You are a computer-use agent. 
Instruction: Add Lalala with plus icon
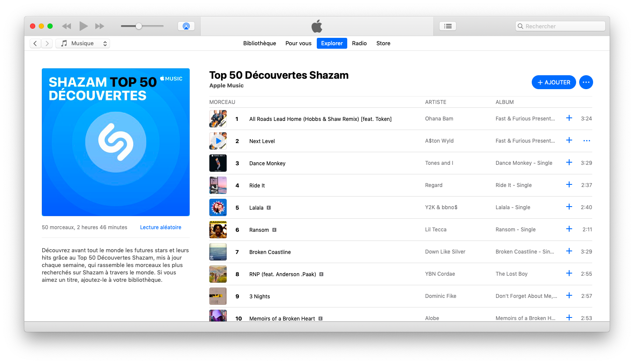click(x=569, y=207)
